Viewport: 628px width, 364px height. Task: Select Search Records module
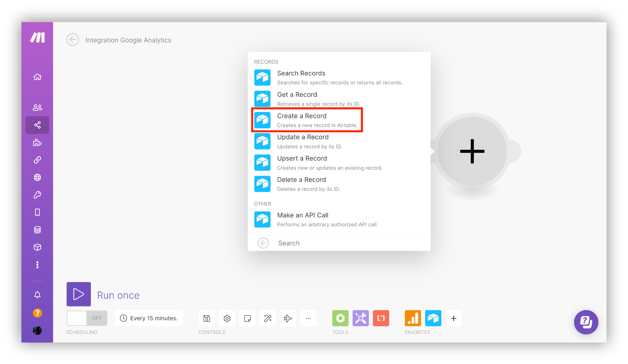tap(339, 78)
